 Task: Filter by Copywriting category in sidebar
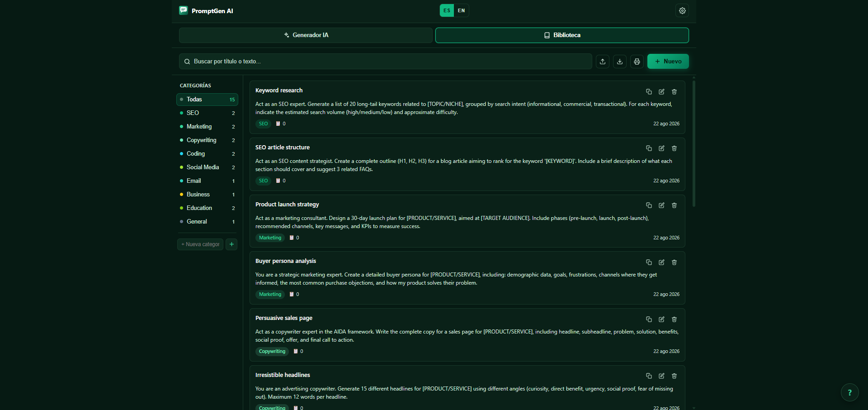point(207,140)
